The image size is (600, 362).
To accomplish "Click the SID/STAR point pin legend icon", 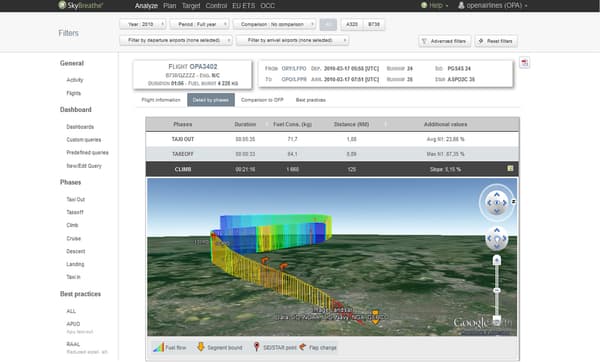I will click(x=256, y=347).
